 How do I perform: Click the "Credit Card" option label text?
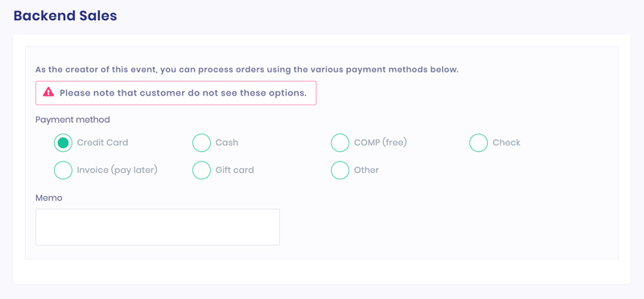pos(103,143)
